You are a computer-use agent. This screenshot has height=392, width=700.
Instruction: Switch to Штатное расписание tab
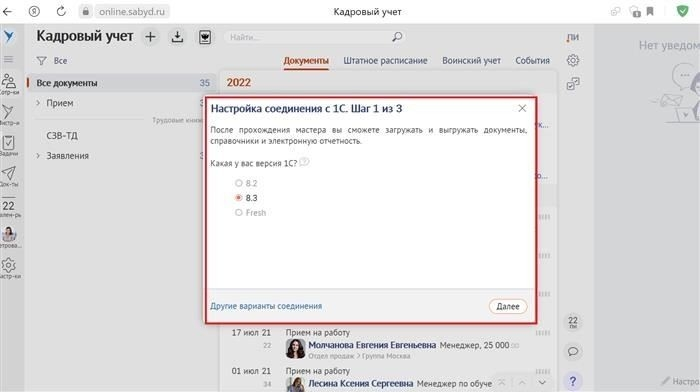click(x=385, y=61)
